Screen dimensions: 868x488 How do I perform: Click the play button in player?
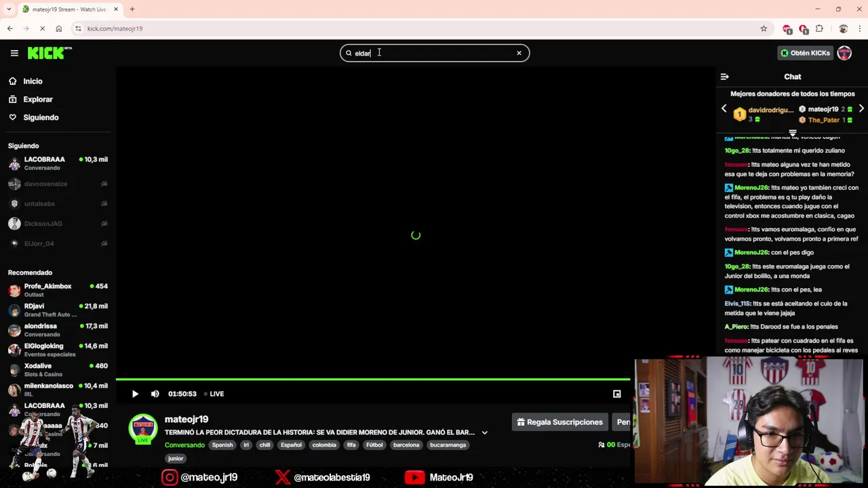point(135,394)
